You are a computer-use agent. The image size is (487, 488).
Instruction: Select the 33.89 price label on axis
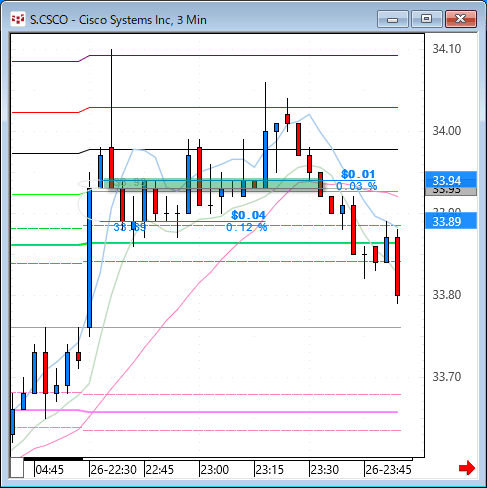pos(451,221)
